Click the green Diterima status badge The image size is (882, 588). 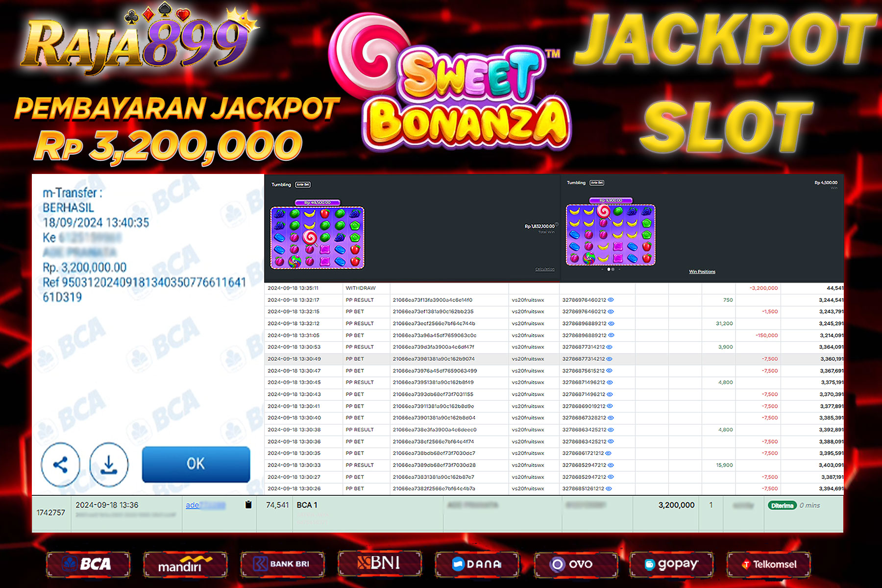click(x=782, y=505)
